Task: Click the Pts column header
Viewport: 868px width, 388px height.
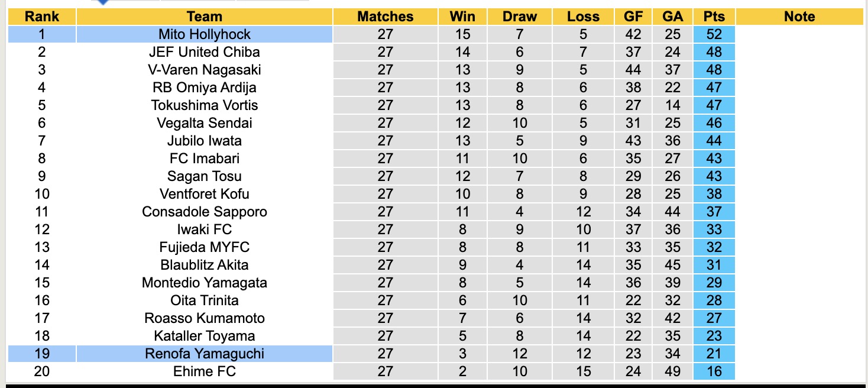Action: click(714, 17)
